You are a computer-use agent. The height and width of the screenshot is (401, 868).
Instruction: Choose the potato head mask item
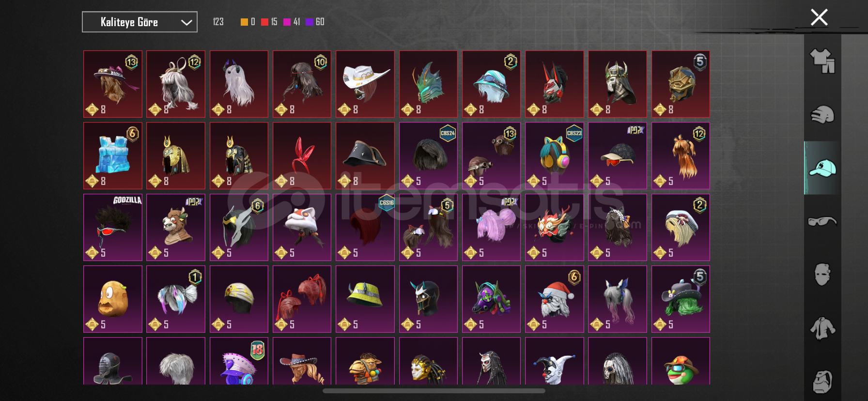[113, 299]
